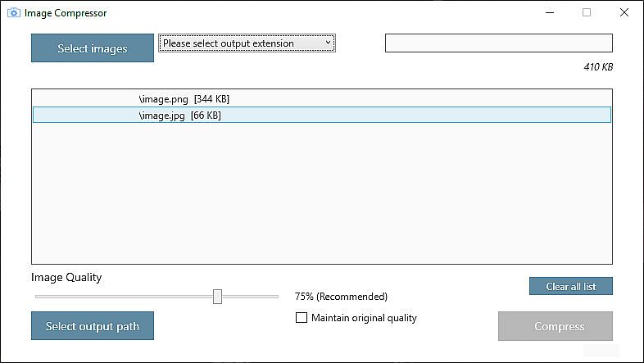The width and height of the screenshot is (644, 363).
Task: Maximize the Image Compressor window
Action: (x=587, y=13)
